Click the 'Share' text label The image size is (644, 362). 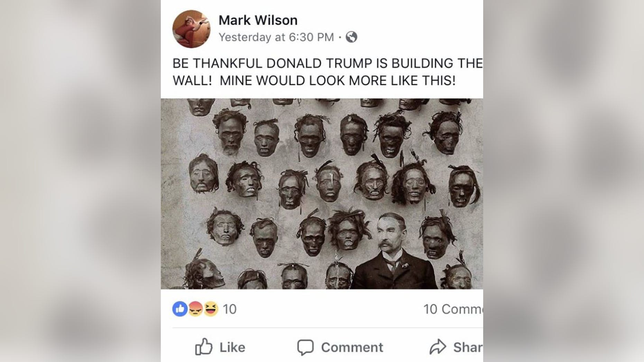click(468, 347)
